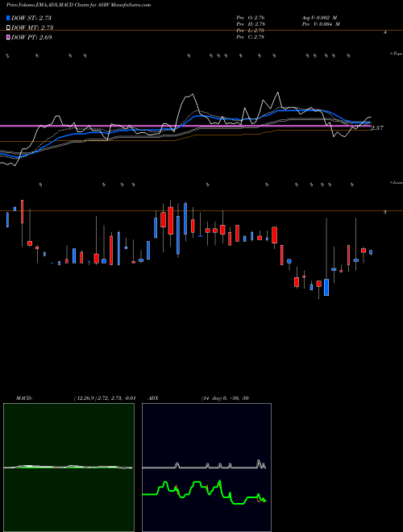403x532 pixels.
Task: Click the chart title mentioning MunafaSutra.com
Action: coord(79,5)
